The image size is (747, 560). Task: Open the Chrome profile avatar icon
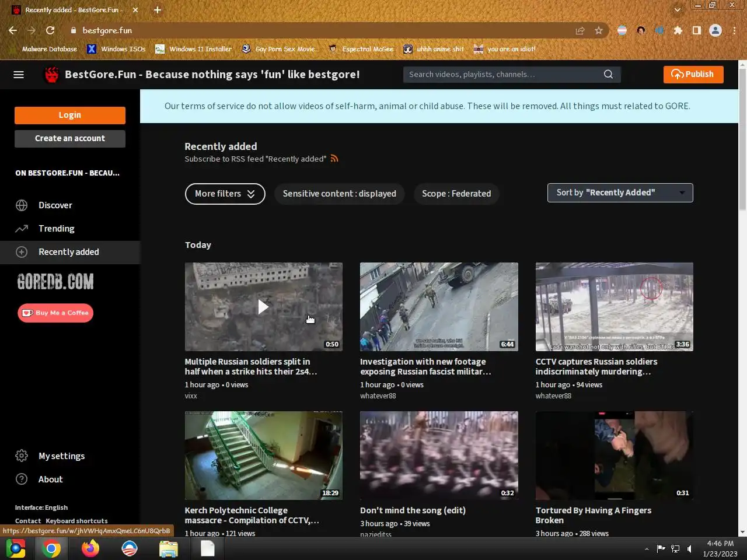click(715, 30)
